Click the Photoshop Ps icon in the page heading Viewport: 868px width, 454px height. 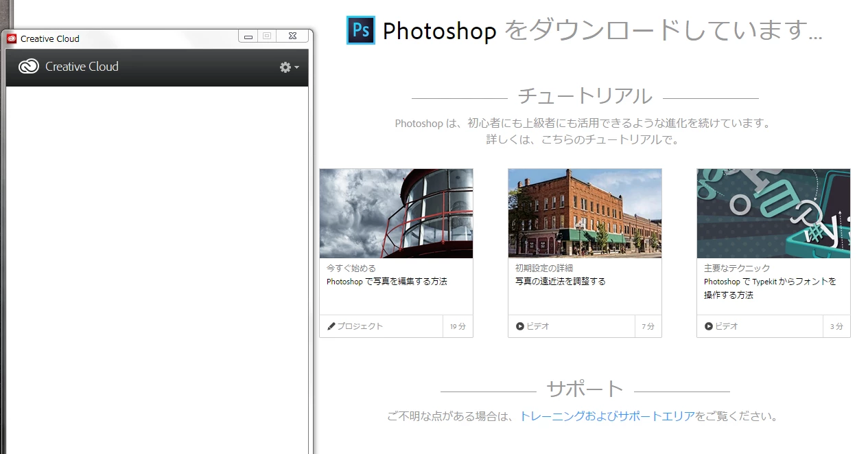click(x=361, y=30)
